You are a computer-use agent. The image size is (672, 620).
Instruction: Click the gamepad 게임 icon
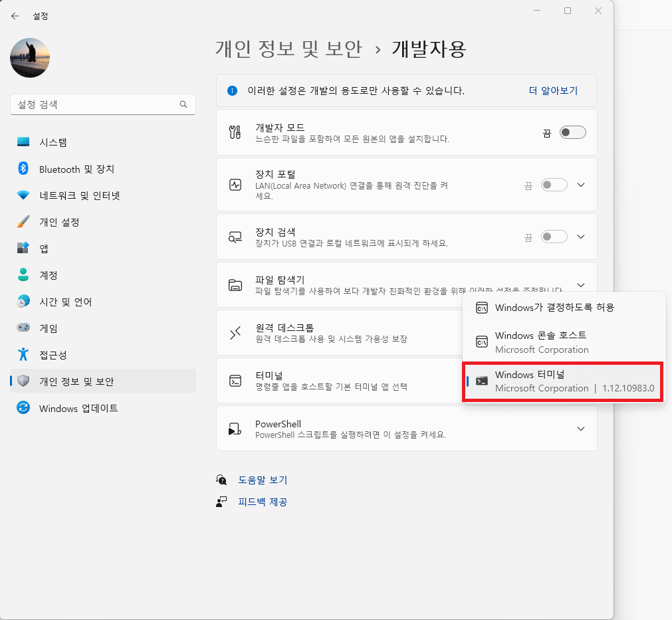23,328
